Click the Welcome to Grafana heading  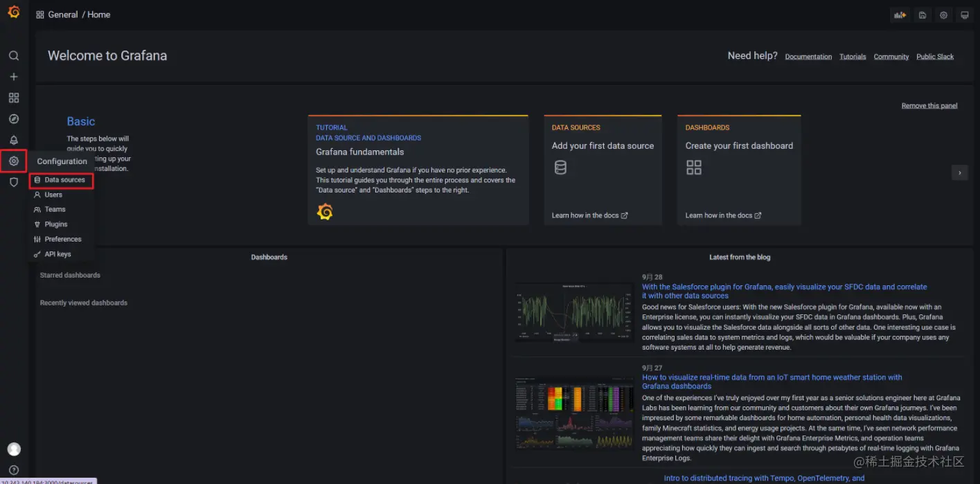coord(107,56)
